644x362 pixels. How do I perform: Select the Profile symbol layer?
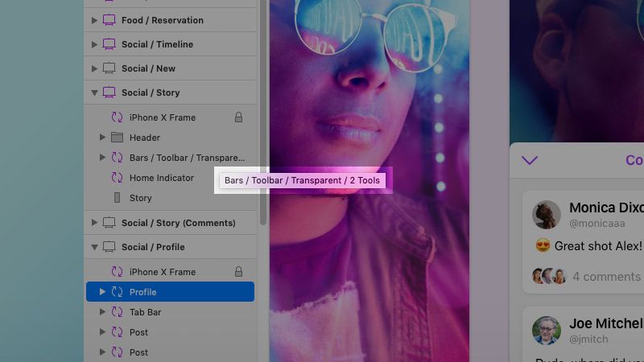170,291
